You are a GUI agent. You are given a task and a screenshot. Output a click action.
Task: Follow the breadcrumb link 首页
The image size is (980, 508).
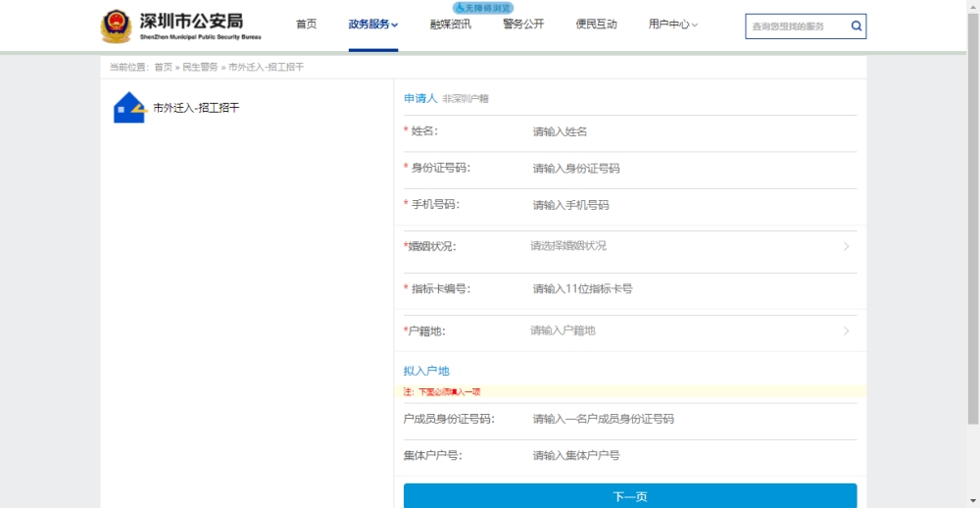163,67
